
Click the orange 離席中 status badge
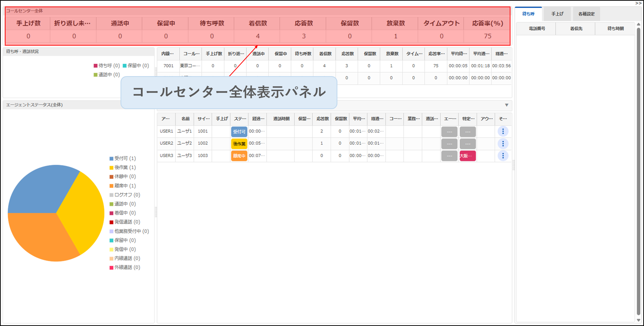click(239, 156)
